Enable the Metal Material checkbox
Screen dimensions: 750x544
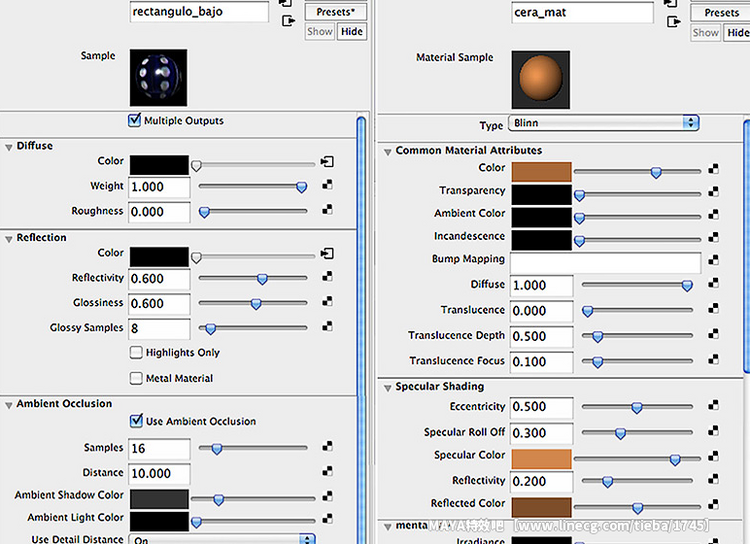coord(136,378)
